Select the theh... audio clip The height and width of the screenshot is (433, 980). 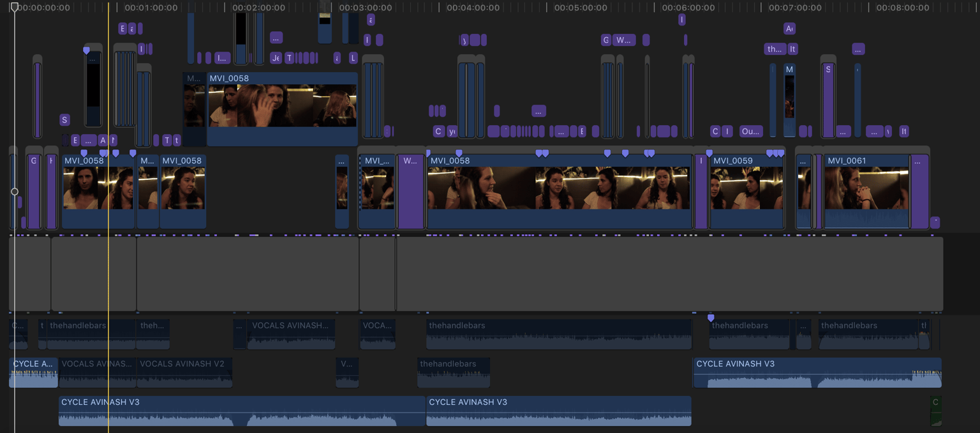pos(153,334)
